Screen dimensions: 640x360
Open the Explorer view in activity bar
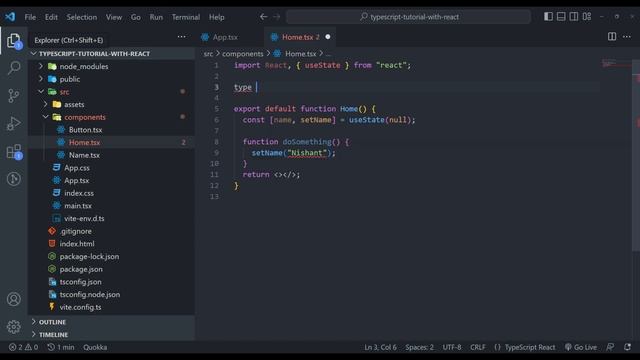pyautogui.click(x=13, y=41)
